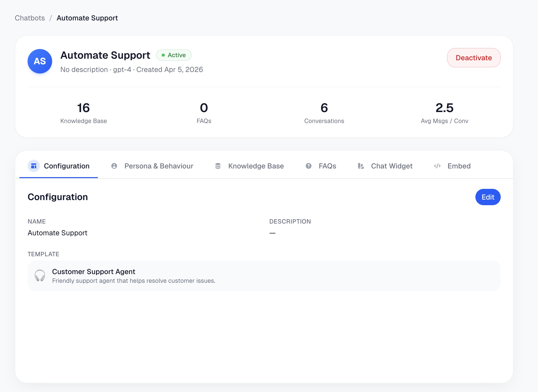Select the Embed tab label
538x392 pixels.
pos(459,166)
